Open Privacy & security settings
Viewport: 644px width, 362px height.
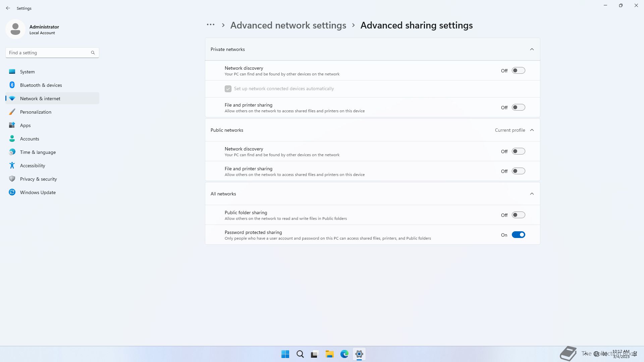pyautogui.click(x=38, y=179)
